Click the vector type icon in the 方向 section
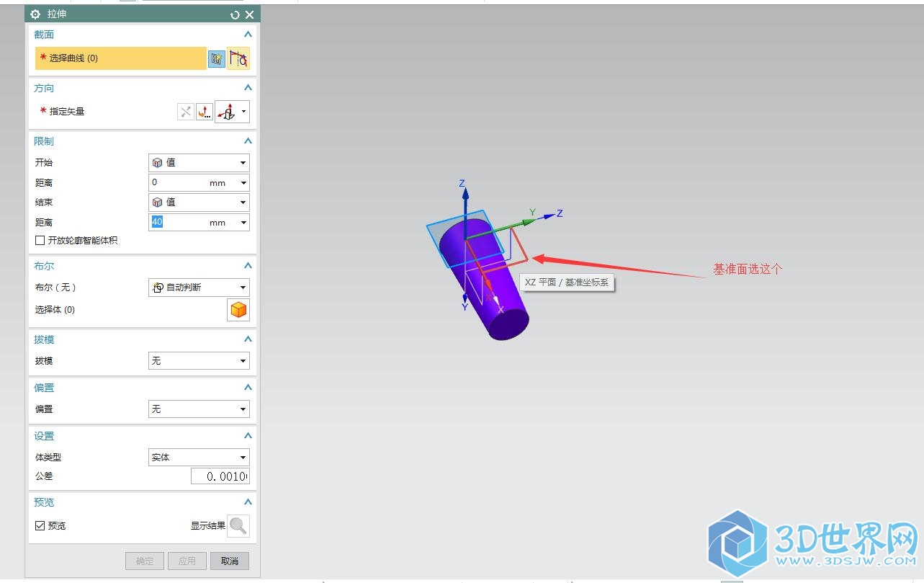Viewport: 924px width, 583px height. point(227,112)
